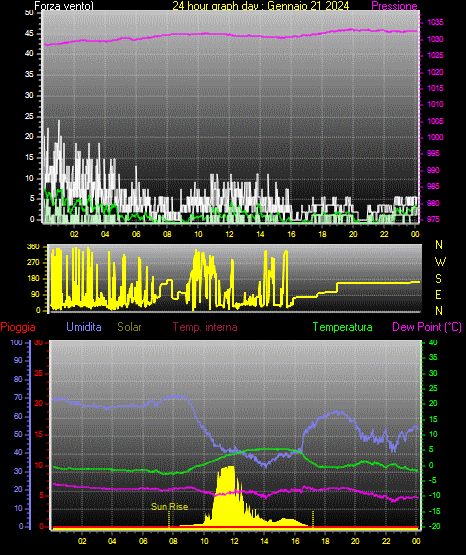Click the 270 wind direction axis value
Image resolution: width=466 pixels, height=555 pixels.
pyautogui.click(x=34, y=263)
